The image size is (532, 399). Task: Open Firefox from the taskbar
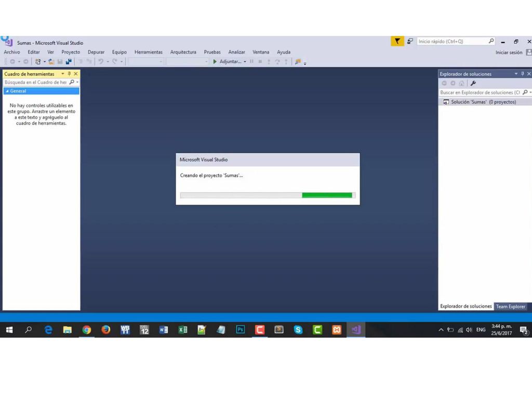pyautogui.click(x=106, y=329)
